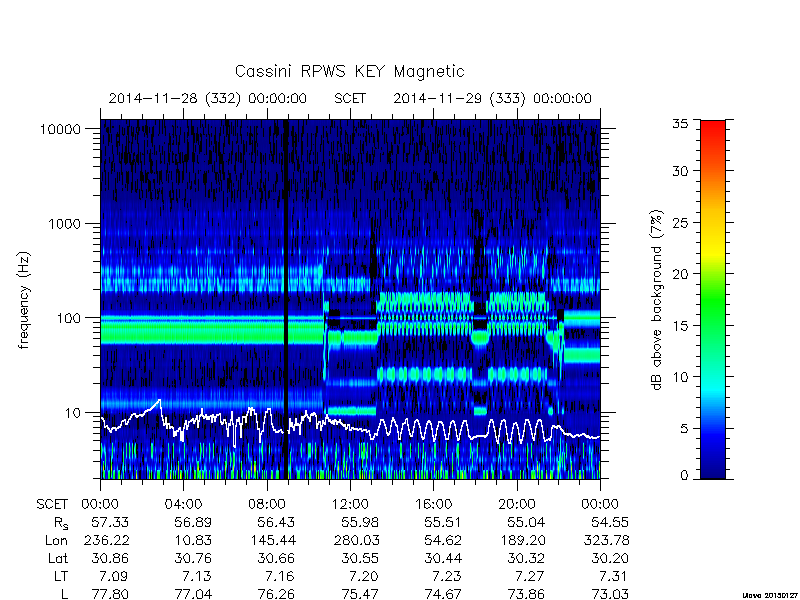Click the 'Lat' row label
The height and width of the screenshot is (600, 800).
pos(58,559)
